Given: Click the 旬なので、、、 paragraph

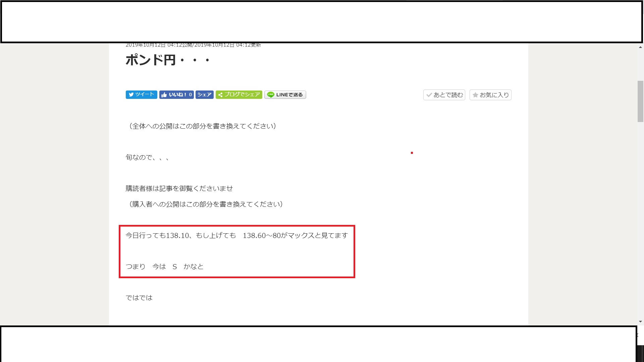Looking at the screenshot, I should pyautogui.click(x=147, y=158).
